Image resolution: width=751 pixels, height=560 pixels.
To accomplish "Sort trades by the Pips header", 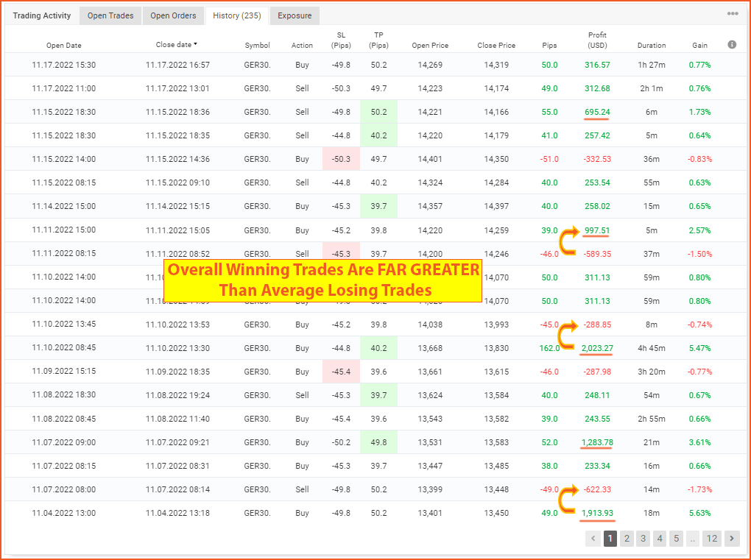I will click(549, 45).
